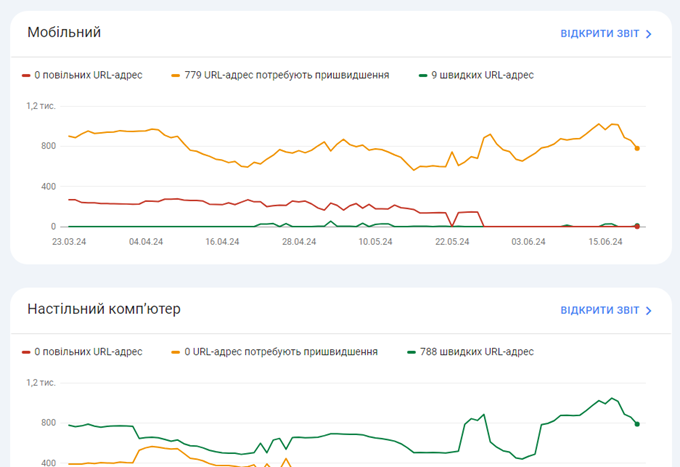Open the Desktop computer report link
The height and width of the screenshot is (467, 680).
[605, 310]
